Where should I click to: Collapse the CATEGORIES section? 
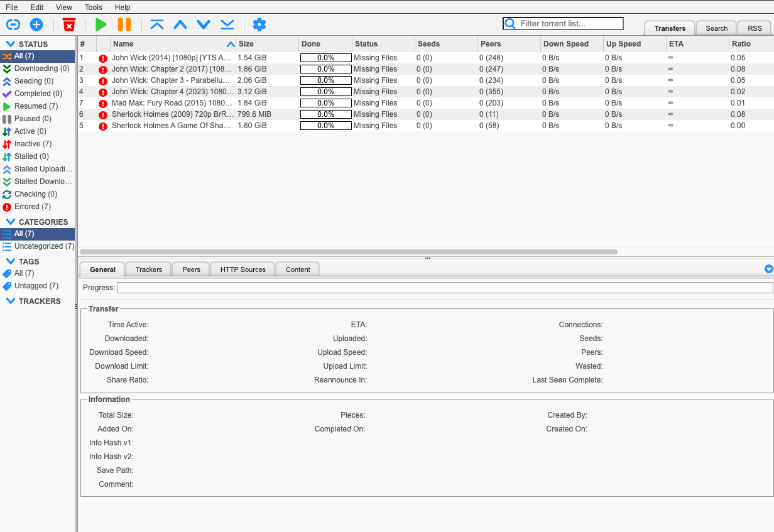[x=11, y=222]
